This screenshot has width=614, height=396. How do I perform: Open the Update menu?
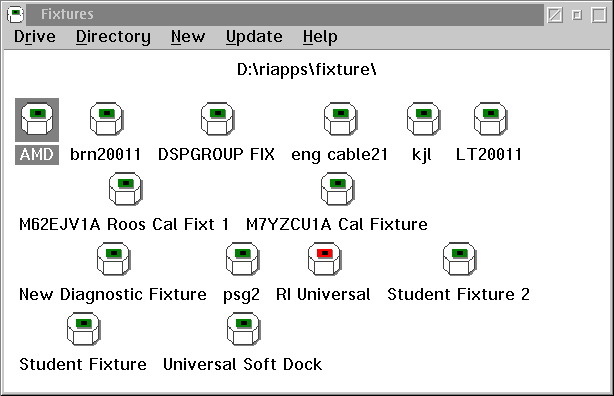point(254,37)
